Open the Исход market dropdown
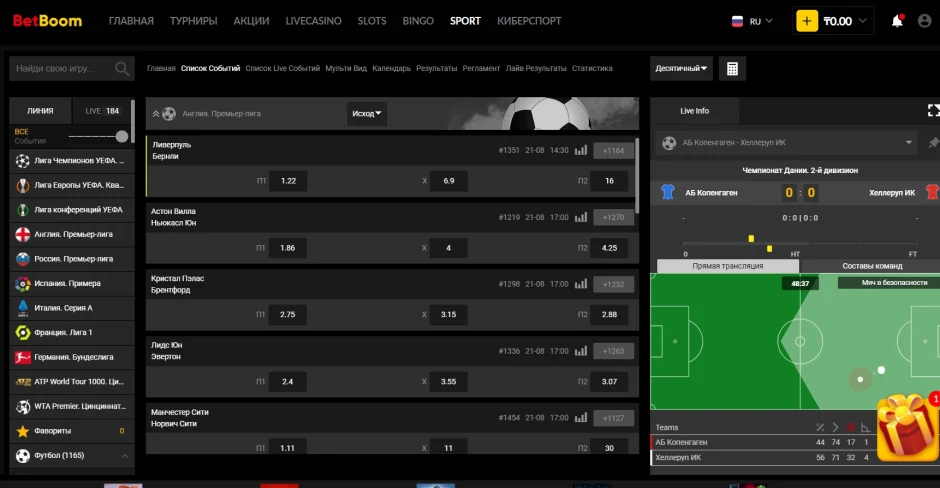 click(x=366, y=113)
